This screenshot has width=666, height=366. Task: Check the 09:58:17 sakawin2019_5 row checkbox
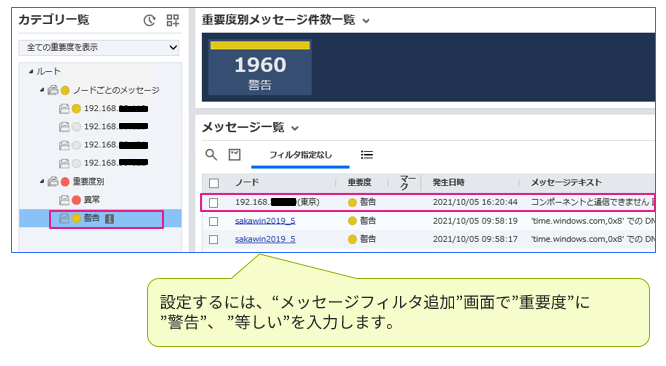click(x=214, y=239)
